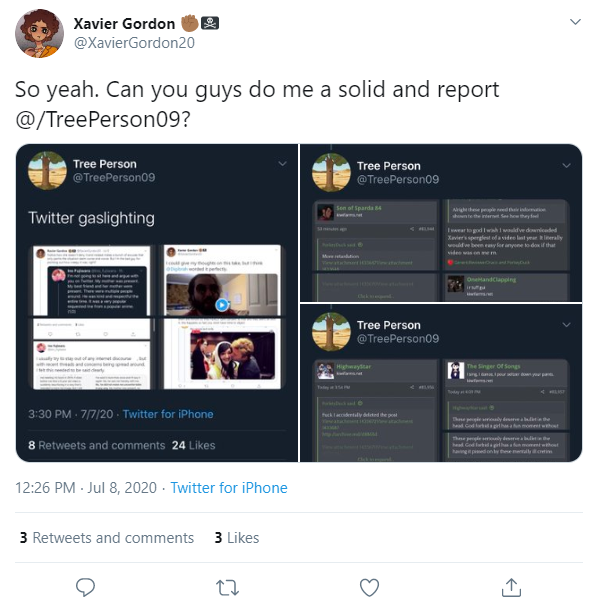Play the video in the embedded tweet

coord(222,305)
